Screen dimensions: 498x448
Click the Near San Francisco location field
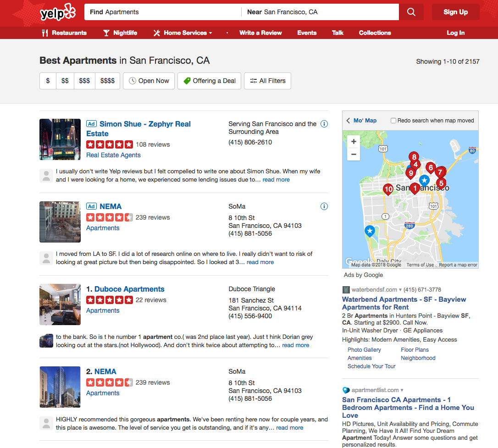320,12
